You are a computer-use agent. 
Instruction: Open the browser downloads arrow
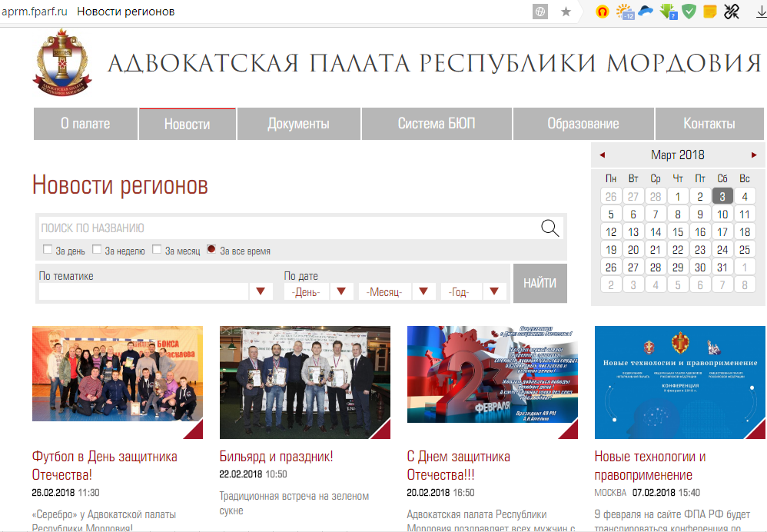pyautogui.click(x=761, y=12)
